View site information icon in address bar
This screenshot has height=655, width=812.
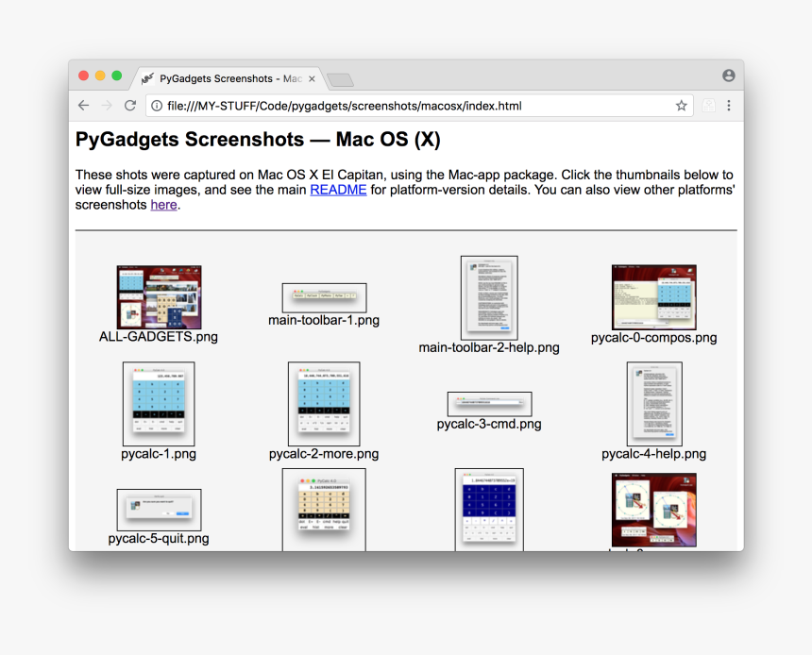(x=157, y=106)
